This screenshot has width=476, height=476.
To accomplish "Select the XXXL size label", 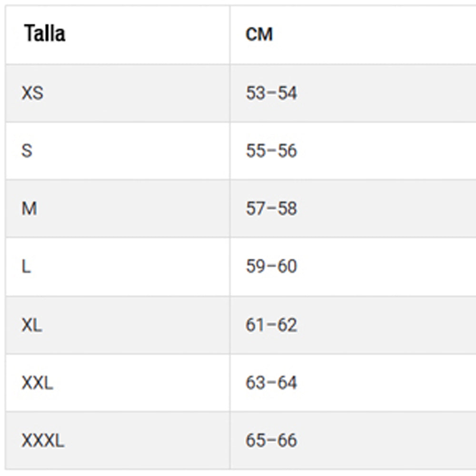I will click(43, 441).
